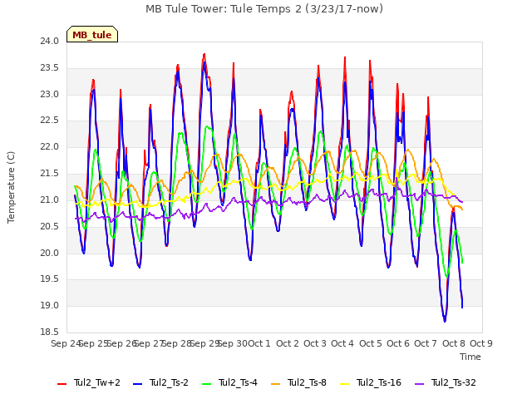532x399 pixels.
Task: Click the Oct 2 x-axis date label
Action: (288, 343)
